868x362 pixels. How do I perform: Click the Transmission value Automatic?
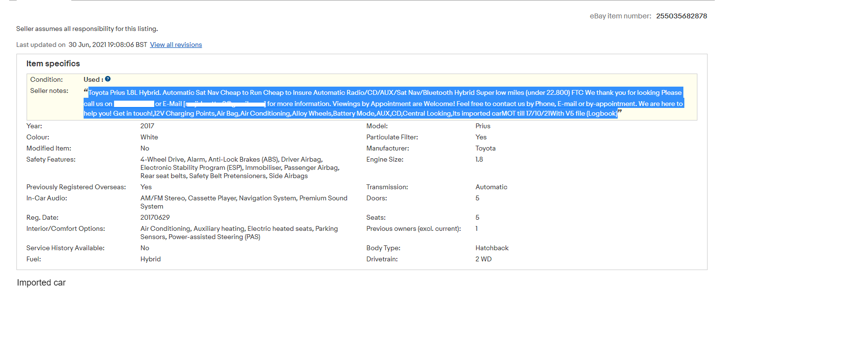[491, 187]
